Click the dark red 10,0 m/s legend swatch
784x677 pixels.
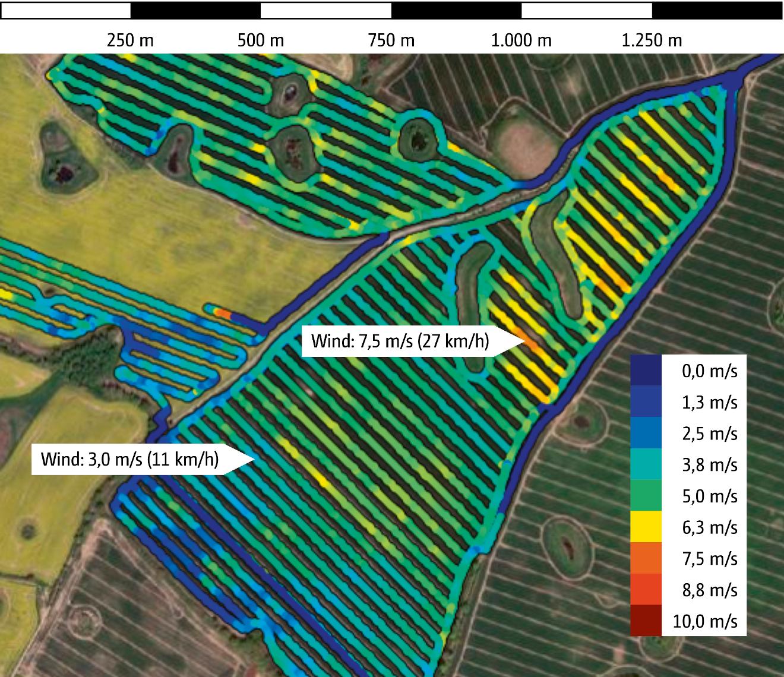pyautogui.click(x=646, y=621)
